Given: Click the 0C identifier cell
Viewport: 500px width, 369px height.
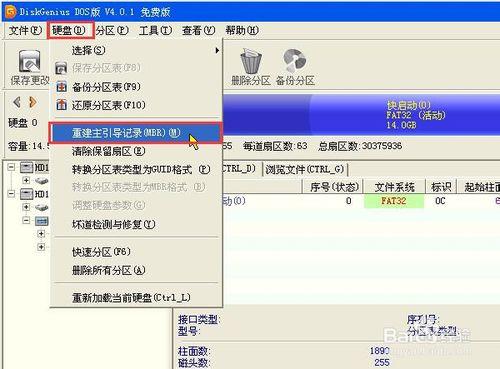Looking at the screenshot, I should point(440,201).
